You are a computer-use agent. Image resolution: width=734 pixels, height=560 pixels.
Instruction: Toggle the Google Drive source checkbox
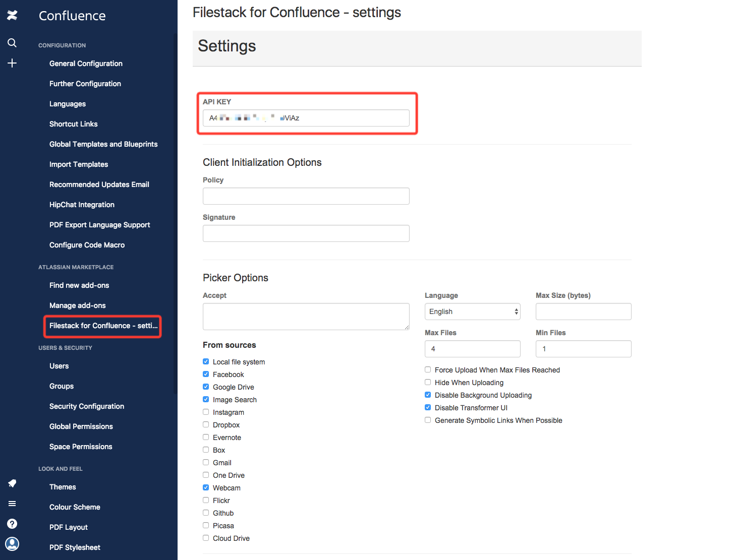click(206, 387)
